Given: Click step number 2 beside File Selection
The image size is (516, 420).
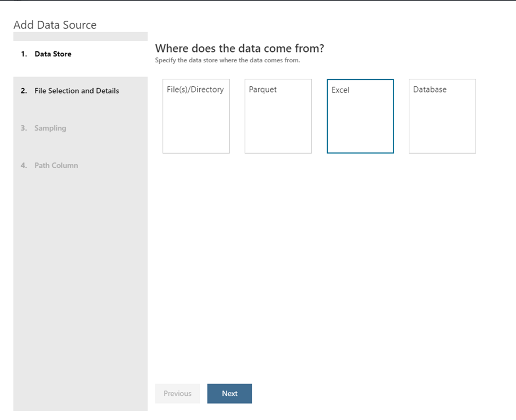Looking at the screenshot, I should coord(24,91).
